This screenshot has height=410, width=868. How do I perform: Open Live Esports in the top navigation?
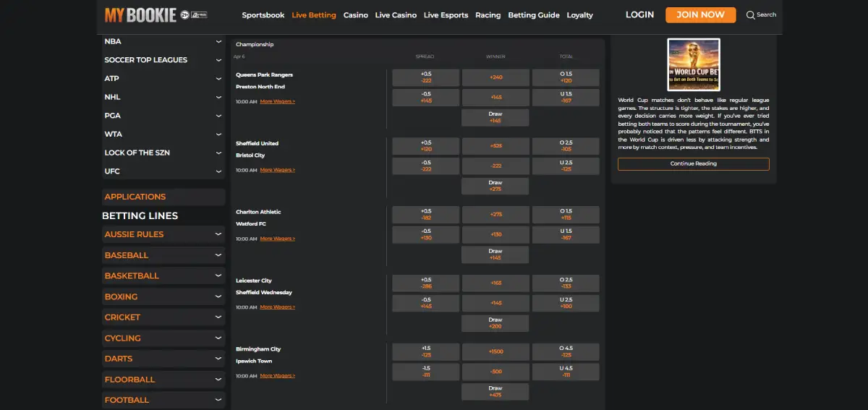coord(446,15)
